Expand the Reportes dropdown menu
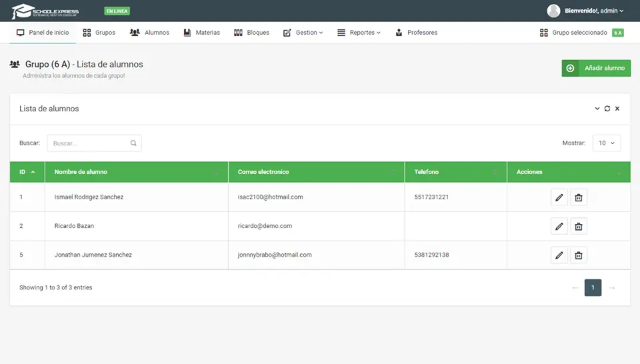The height and width of the screenshot is (364, 640). pos(359,33)
